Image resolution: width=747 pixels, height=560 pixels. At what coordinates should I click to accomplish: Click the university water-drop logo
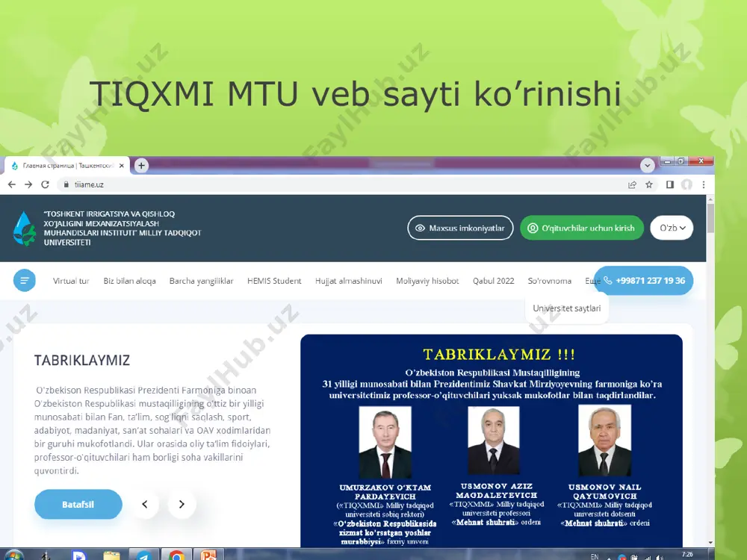coord(25,228)
